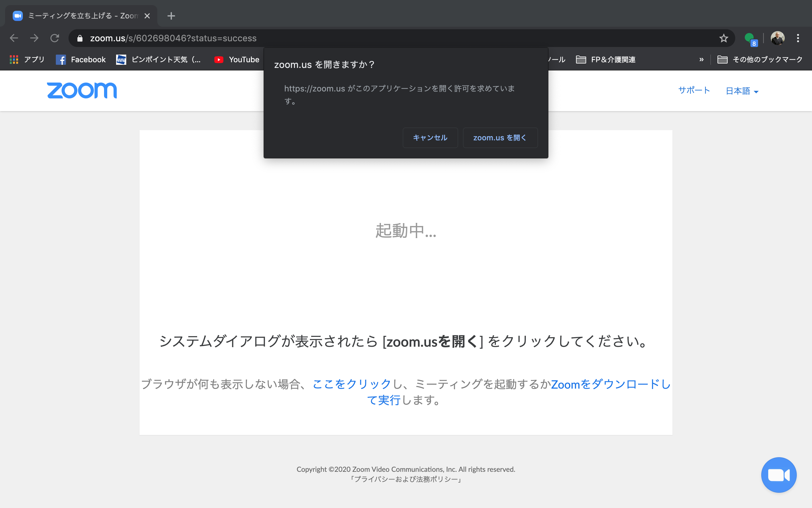Open the サポート link

coord(694,90)
